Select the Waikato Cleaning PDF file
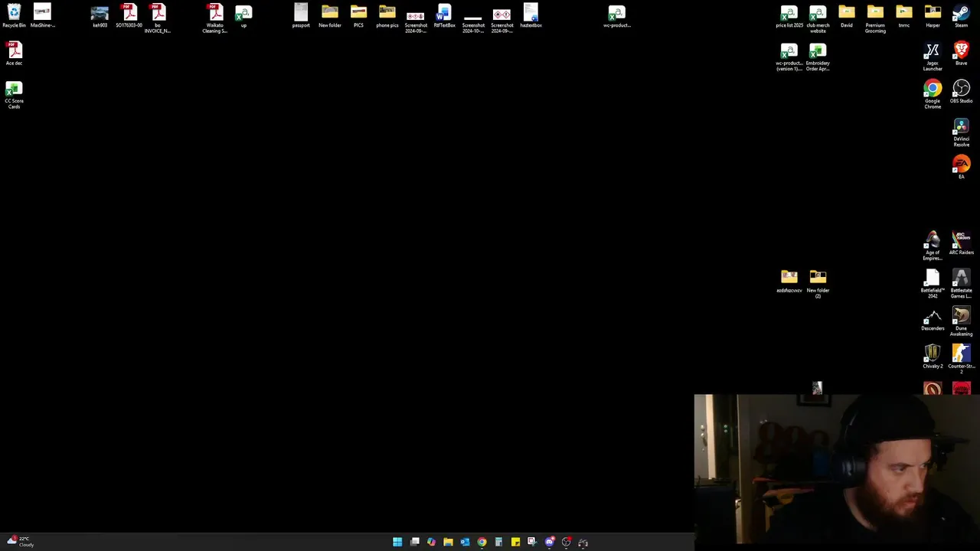This screenshot has width=980, height=551. (x=215, y=18)
